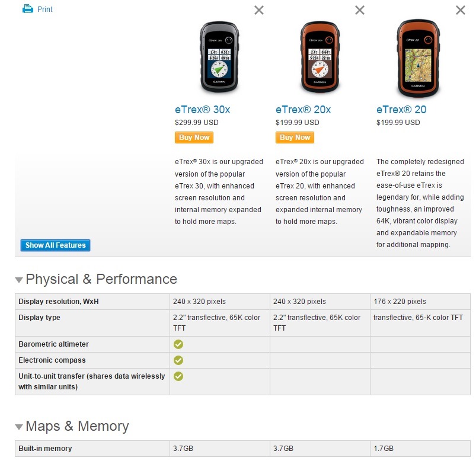Open the eTrex 20 product link
Image resolution: width=476 pixels, height=464 pixels.
coord(401,110)
